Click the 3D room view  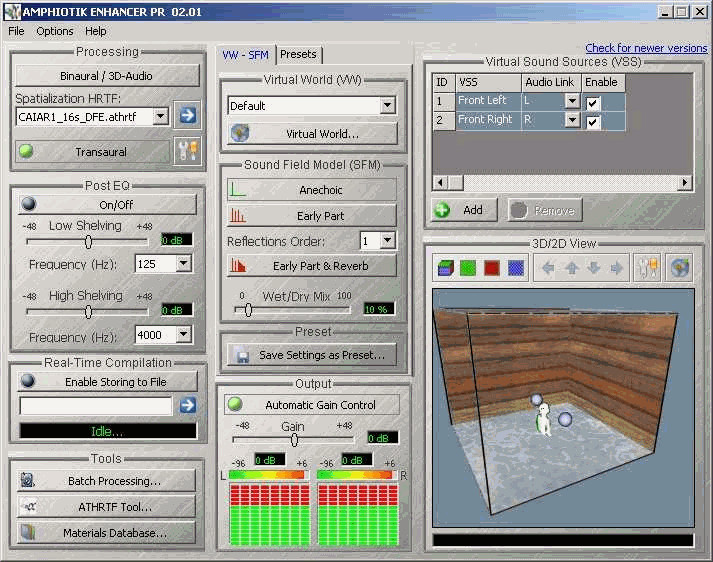click(x=563, y=408)
